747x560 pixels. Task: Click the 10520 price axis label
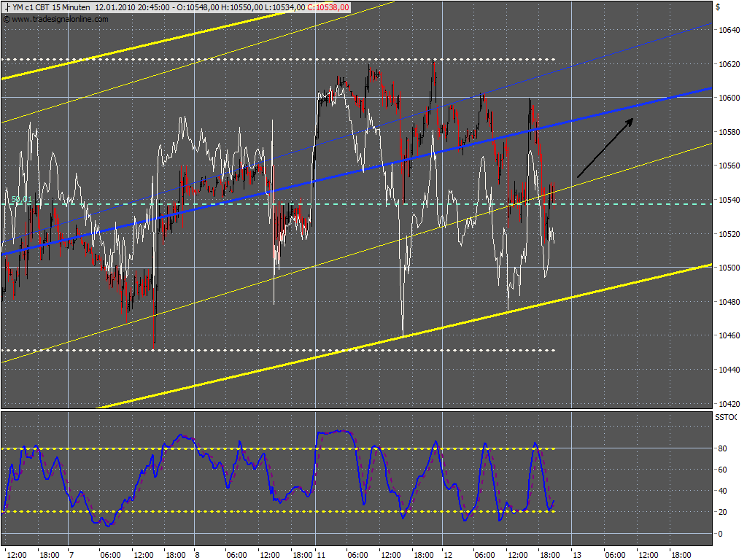pos(729,234)
